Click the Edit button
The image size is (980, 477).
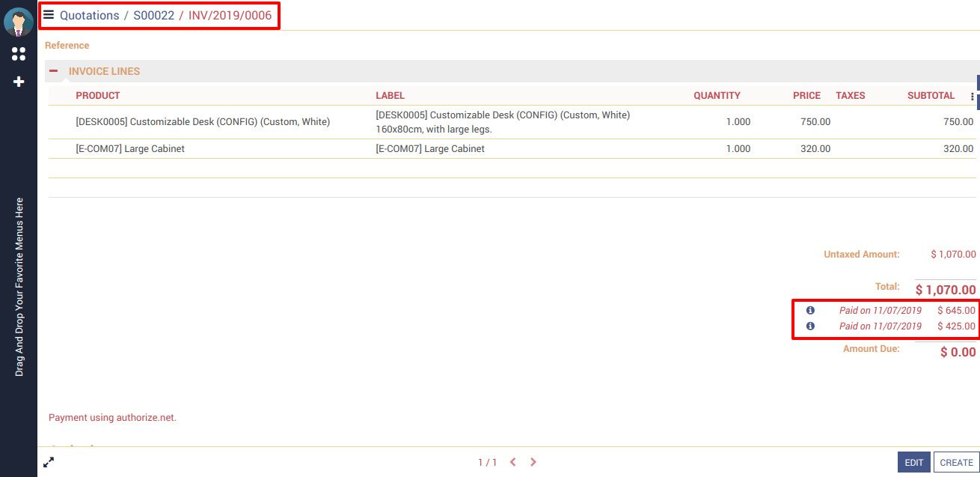(913, 463)
